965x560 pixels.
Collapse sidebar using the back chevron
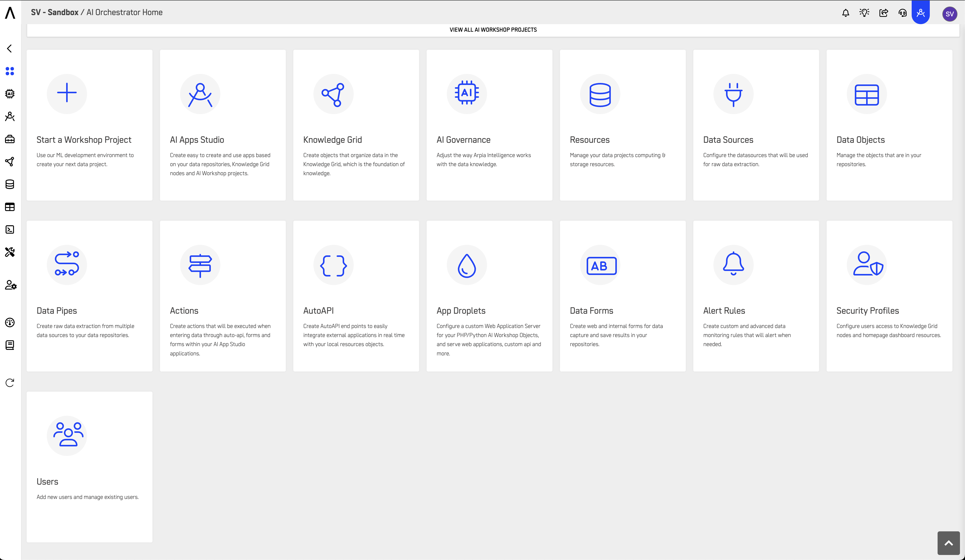coord(10,49)
